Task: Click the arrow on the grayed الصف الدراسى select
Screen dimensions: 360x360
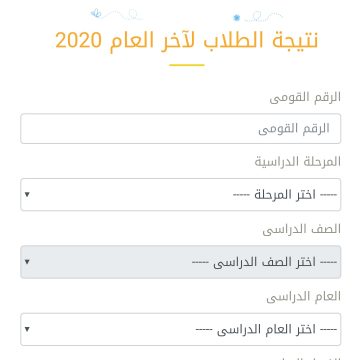Action: [27, 262]
